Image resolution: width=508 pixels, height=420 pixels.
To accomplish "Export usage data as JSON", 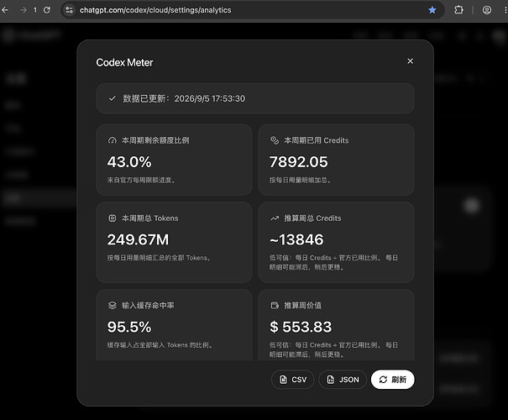I will point(343,380).
